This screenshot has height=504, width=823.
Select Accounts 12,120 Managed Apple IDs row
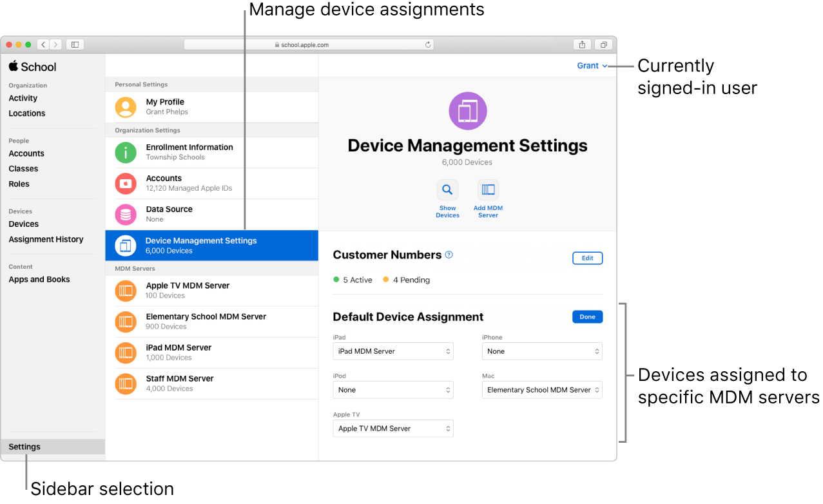click(212, 183)
